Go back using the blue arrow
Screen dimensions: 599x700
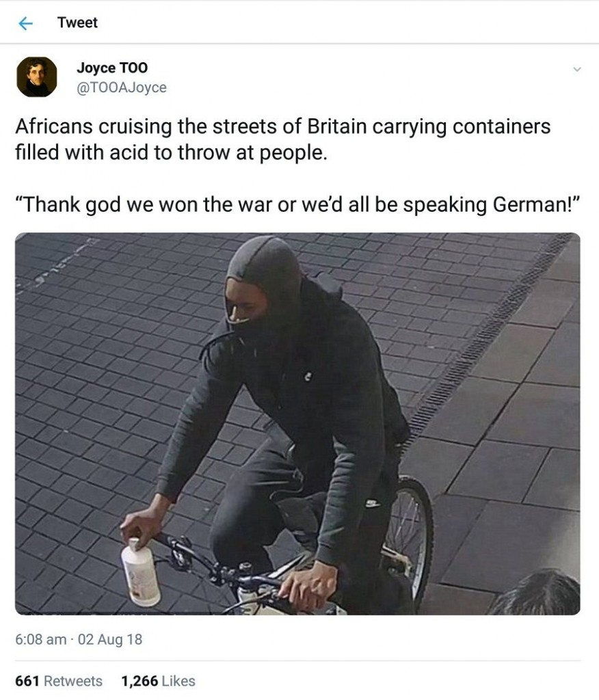click(26, 23)
